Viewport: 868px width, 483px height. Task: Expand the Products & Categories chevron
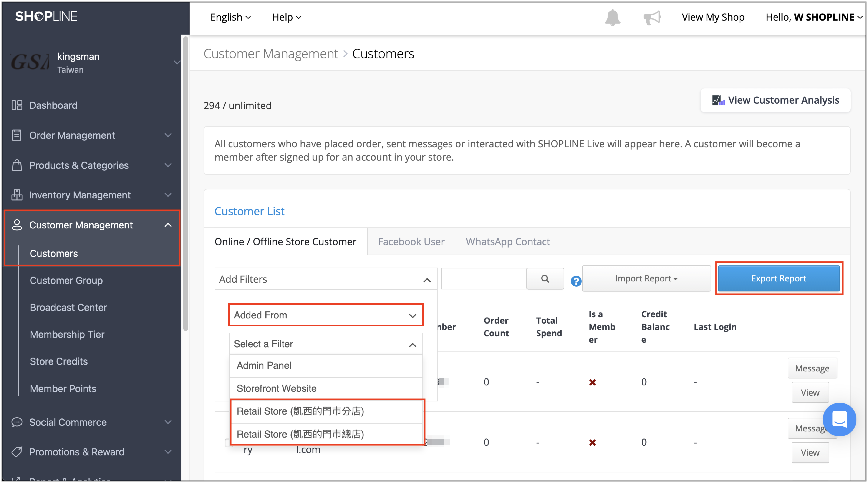click(x=168, y=165)
